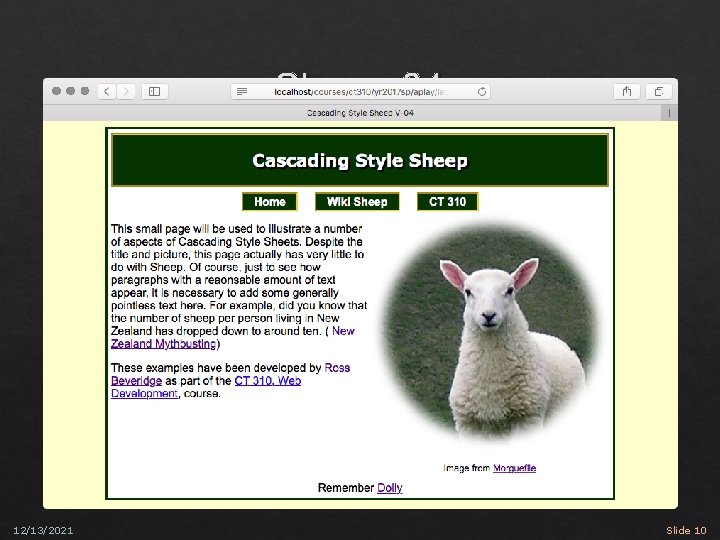
Task: Click the 12/13/2021 date text
Action: 43,531
